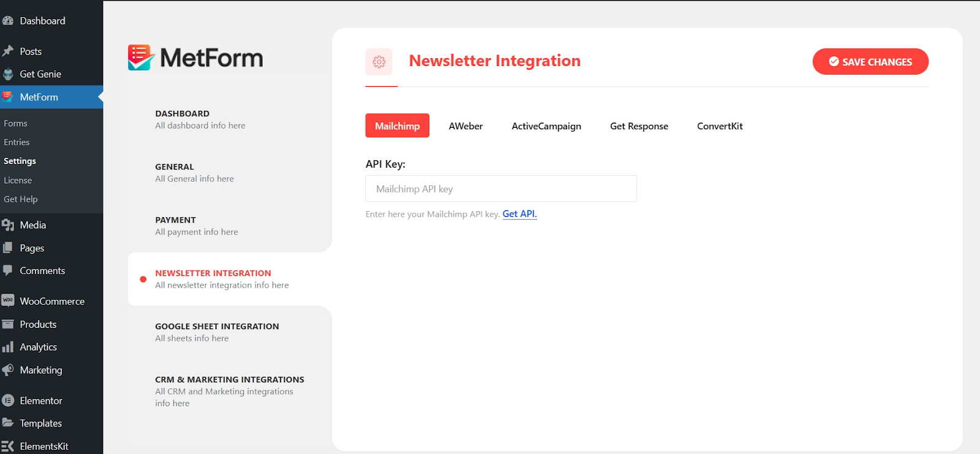
Task: Switch to the ConvertKit tab
Action: [x=720, y=125]
